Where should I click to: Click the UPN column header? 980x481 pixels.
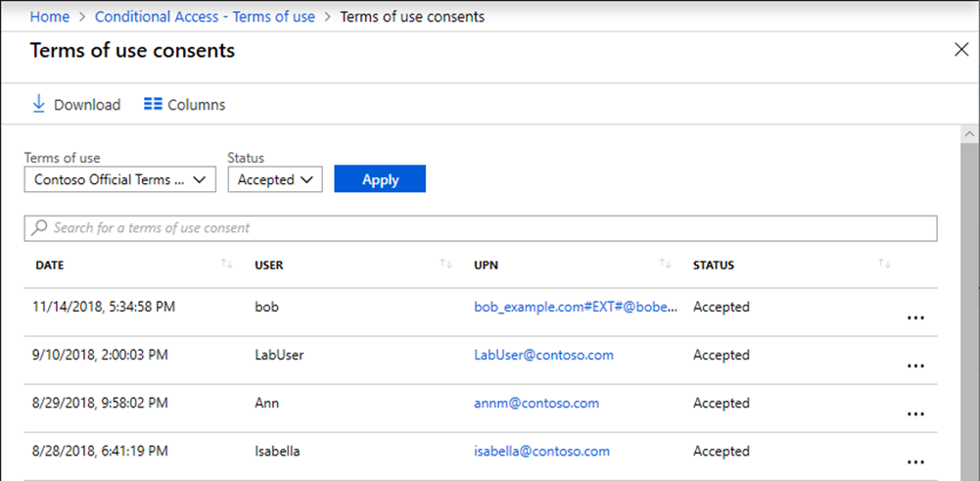click(x=487, y=265)
